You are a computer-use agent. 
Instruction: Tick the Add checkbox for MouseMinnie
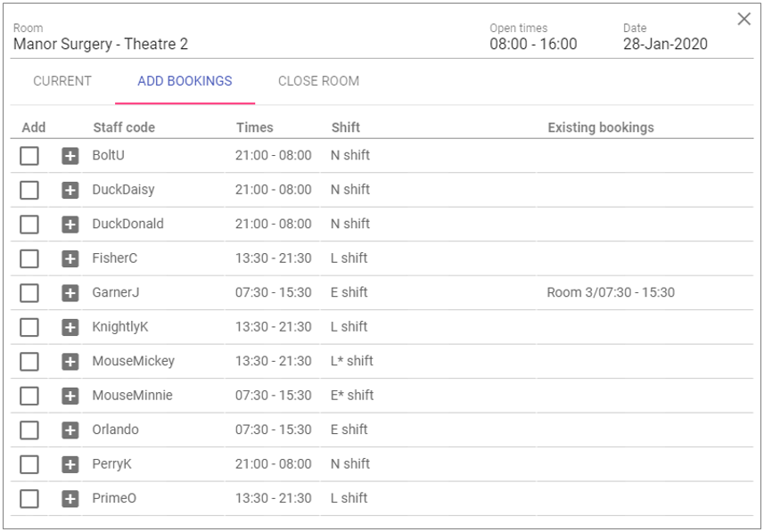pos(29,396)
